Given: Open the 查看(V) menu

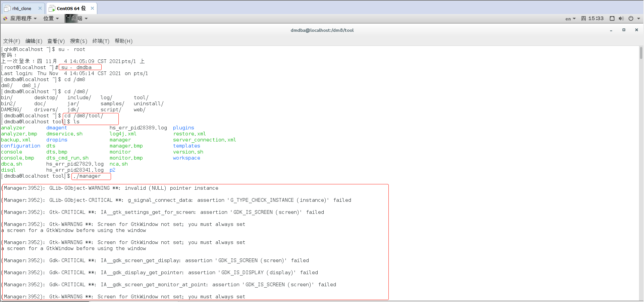Looking at the screenshot, I should pos(56,41).
